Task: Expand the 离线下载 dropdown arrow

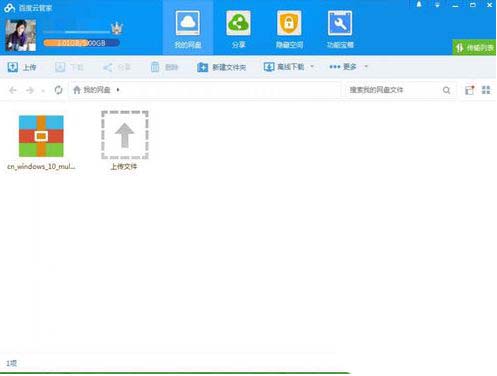Action: 312,67
